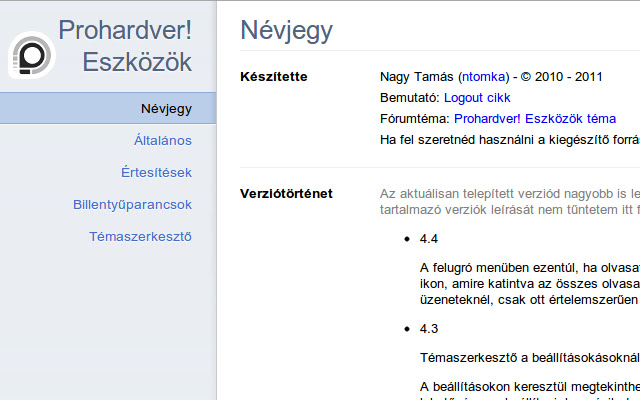Click the 'Ha fel szeretnéd használni' line
640x400 pixels.
(x=510, y=140)
